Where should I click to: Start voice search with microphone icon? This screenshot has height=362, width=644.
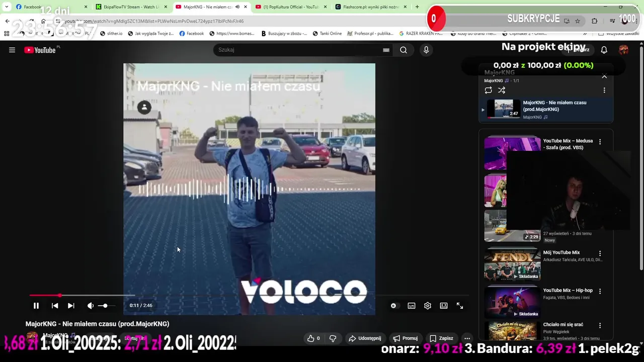click(x=426, y=50)
